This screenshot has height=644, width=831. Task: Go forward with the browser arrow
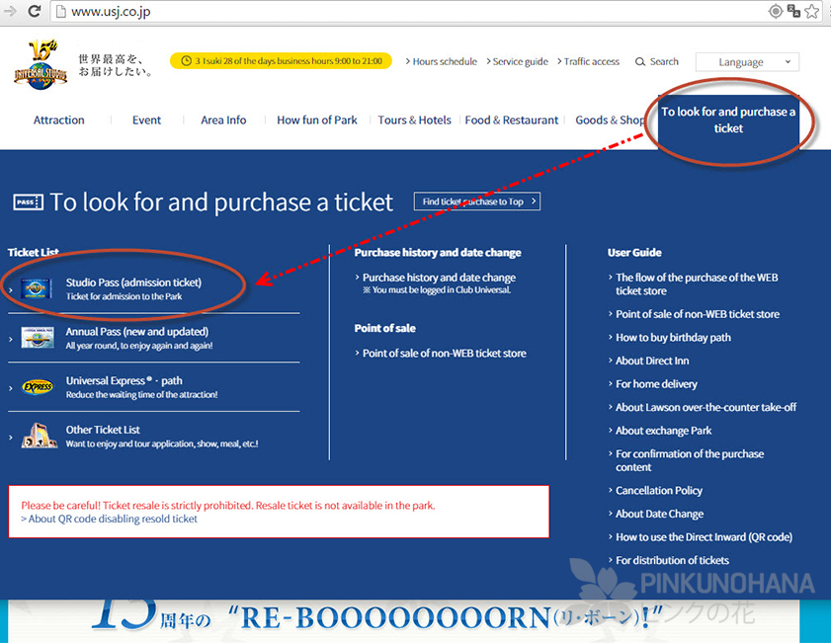click(10, 11)
